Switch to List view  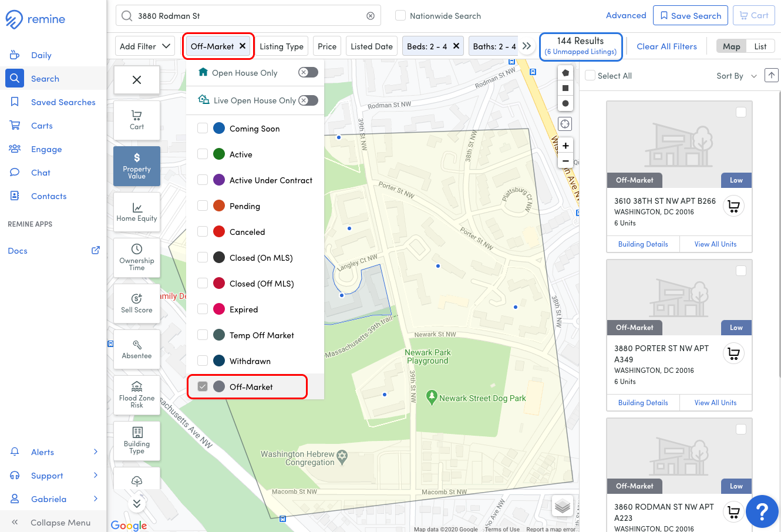760,46
